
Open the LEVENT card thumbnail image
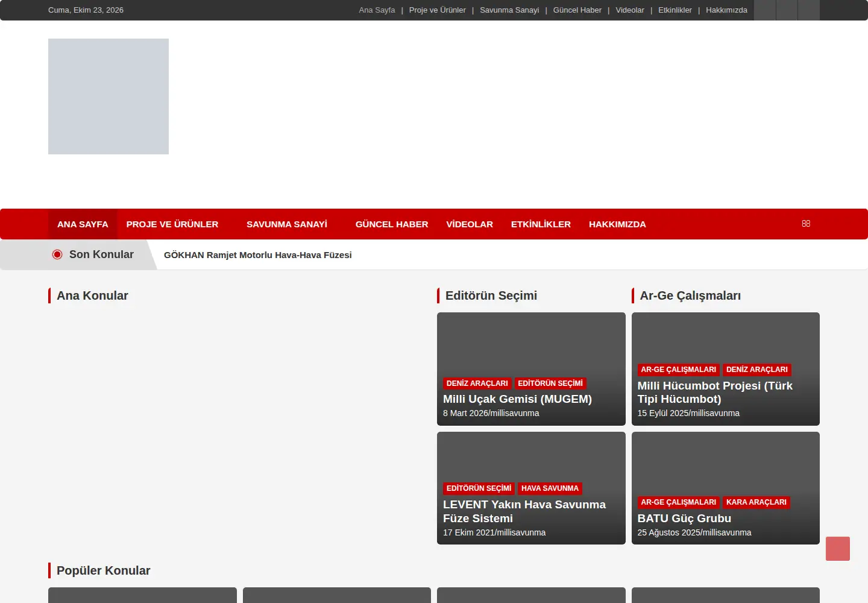tap(531, 456)
